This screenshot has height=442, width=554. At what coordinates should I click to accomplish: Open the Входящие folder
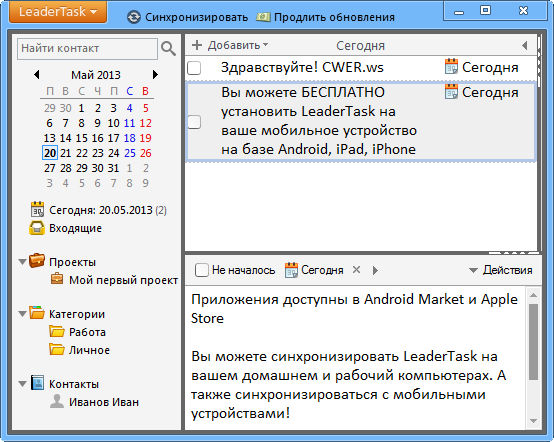pyautogui.click(x=75, y=228)
